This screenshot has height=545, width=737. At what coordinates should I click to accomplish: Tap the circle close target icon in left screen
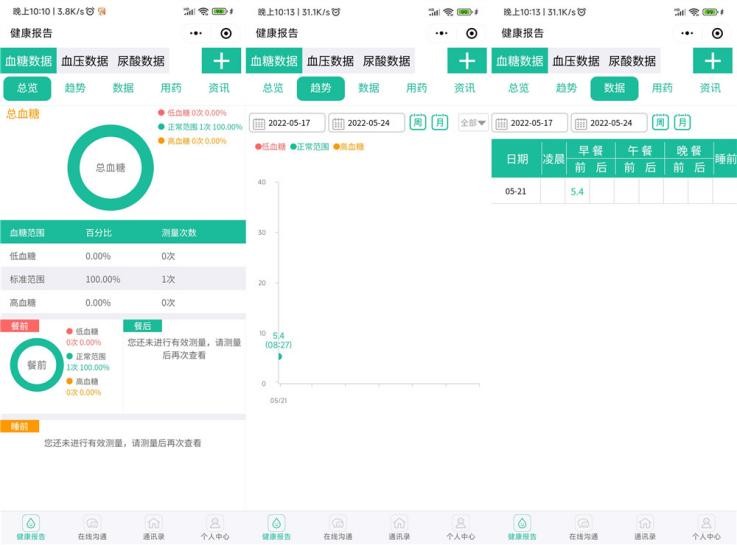click(226, 33)
